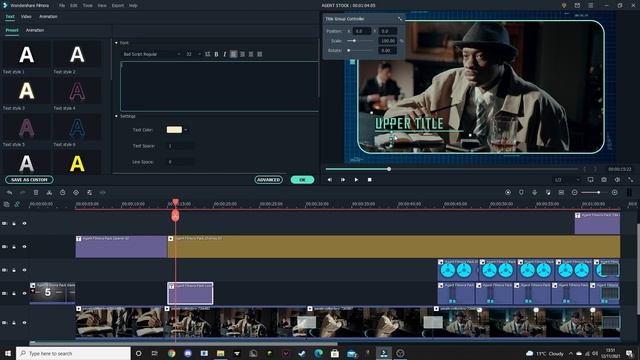
Task: Open the Edit menu
Action: point(73,6)
